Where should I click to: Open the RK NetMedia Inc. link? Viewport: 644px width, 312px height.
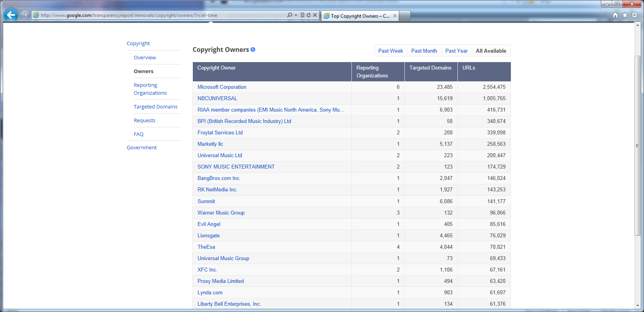(217, 189)
